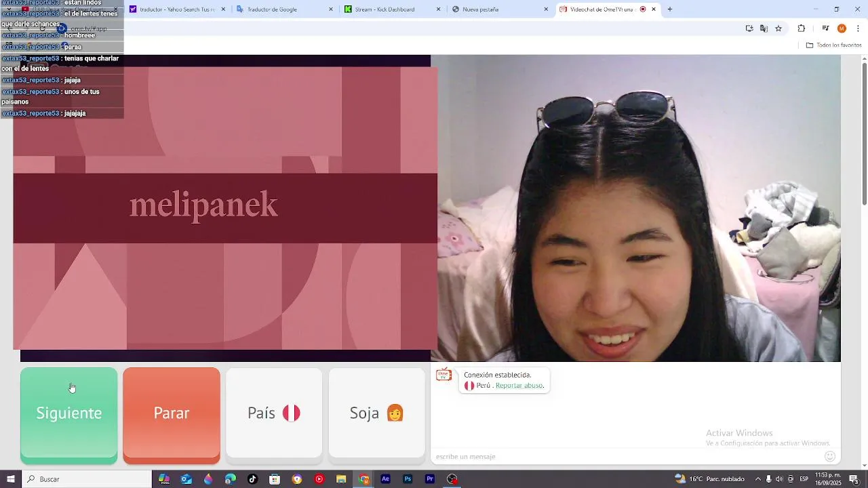Open the Todos los favoritos folder
The height and width of the screenshot is (488, 868).
point(834,45)
